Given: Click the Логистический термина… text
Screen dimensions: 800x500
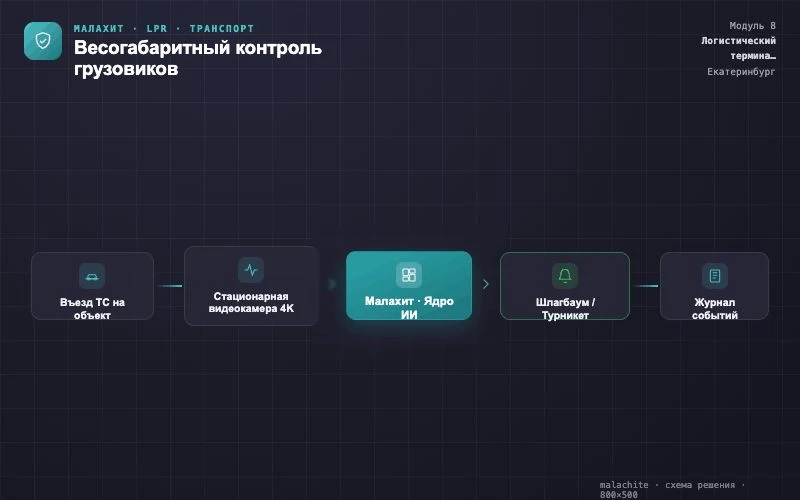Looking at the screenshot, I should 738,48.
